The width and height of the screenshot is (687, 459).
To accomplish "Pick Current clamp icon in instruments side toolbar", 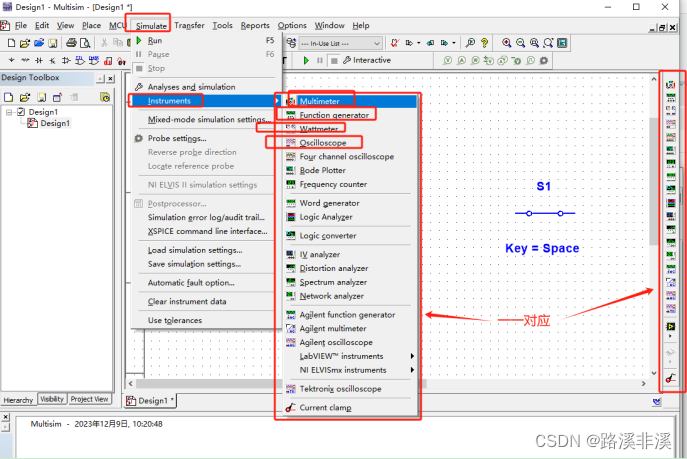I will click(670, 378).
